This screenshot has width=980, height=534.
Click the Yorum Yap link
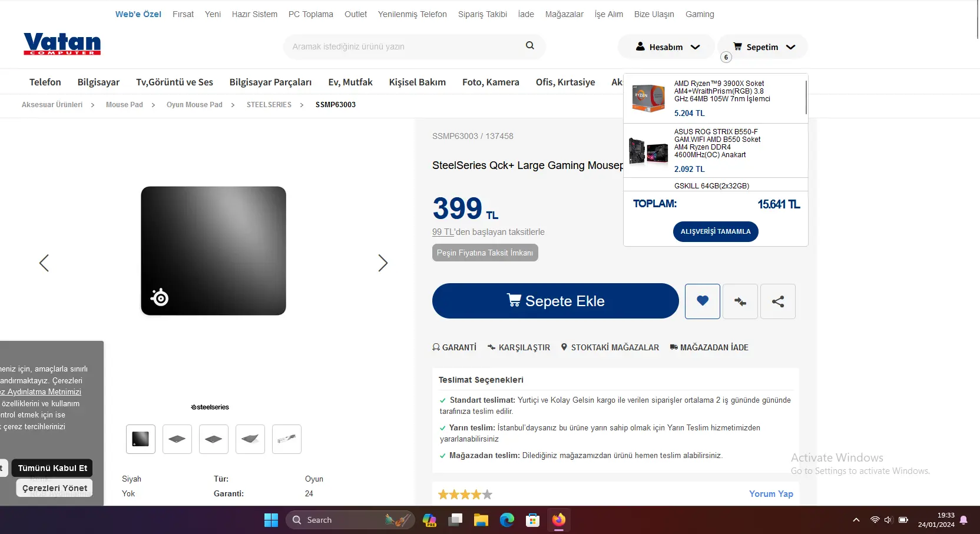pyautogui.click(x=771, y=494)
